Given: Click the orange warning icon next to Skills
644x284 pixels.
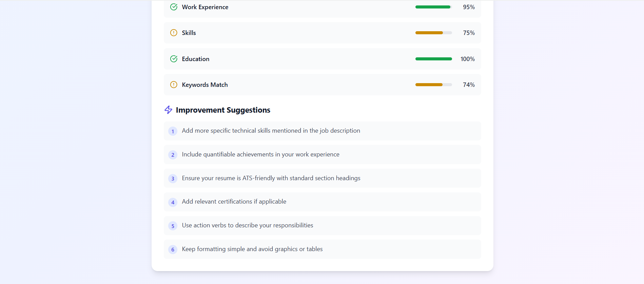Looking at the screenshot, I should pos(173,33).
